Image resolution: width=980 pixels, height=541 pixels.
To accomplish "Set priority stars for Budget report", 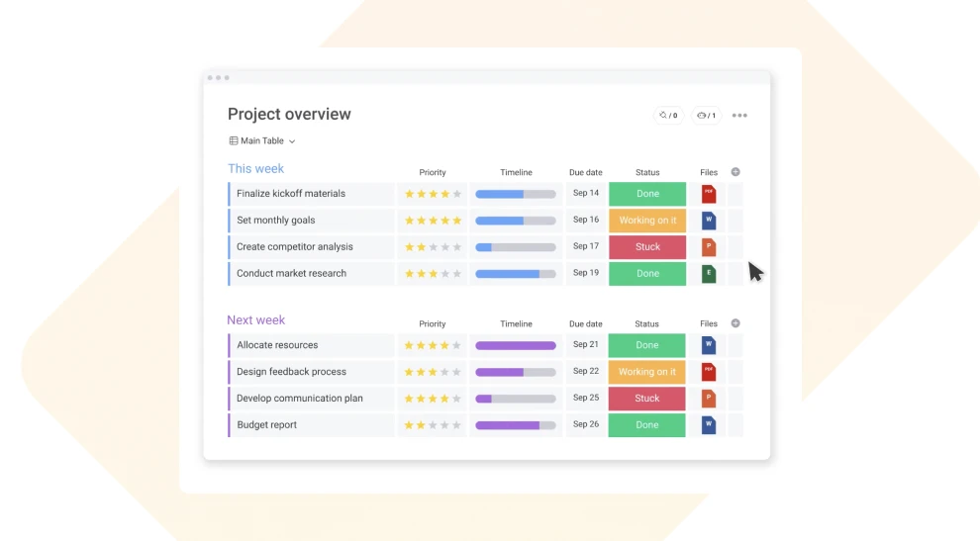I will [433, 425].
